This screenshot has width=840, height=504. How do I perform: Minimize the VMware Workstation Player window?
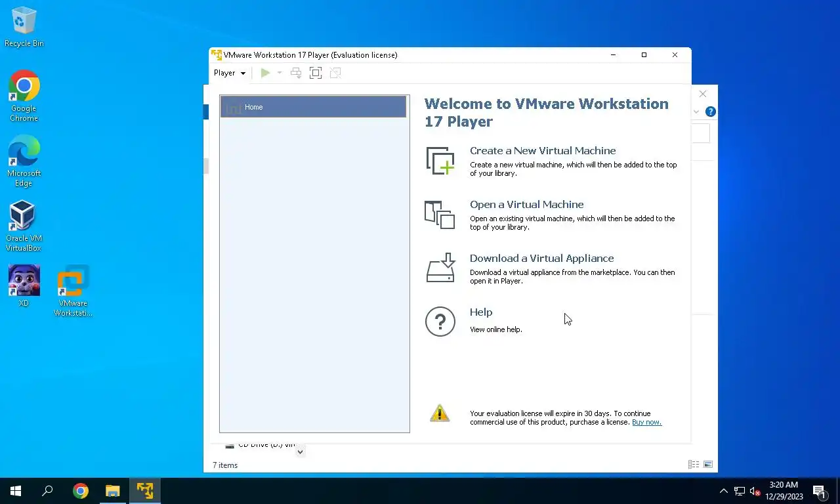614,55
